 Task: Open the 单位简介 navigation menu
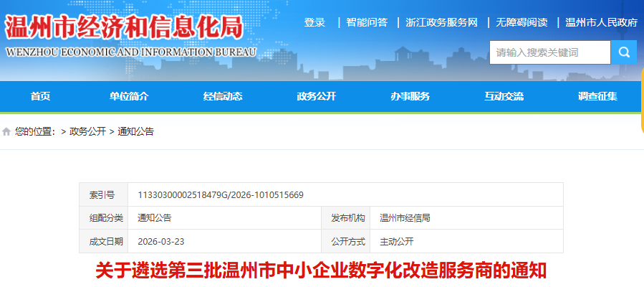click(129, 97)
